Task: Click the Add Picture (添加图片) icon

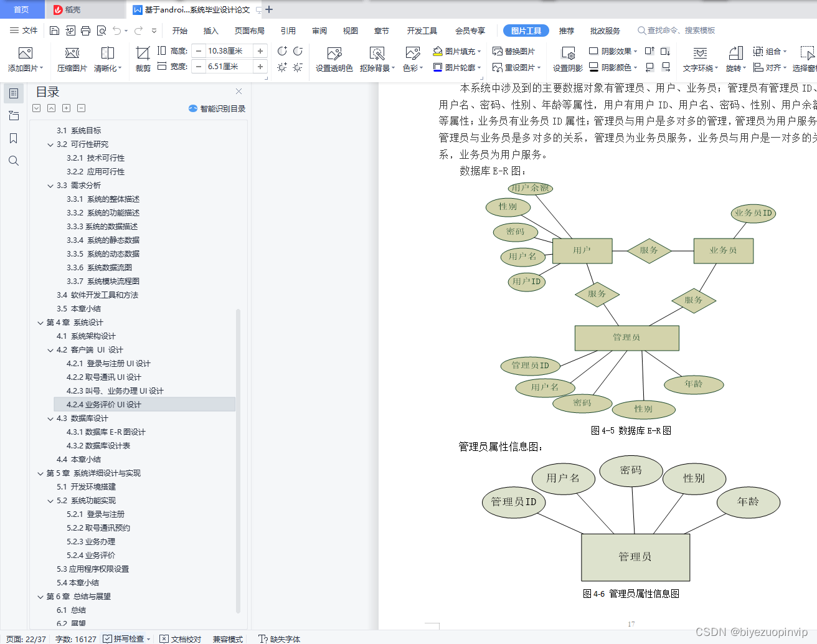Action: click(26, 53)
